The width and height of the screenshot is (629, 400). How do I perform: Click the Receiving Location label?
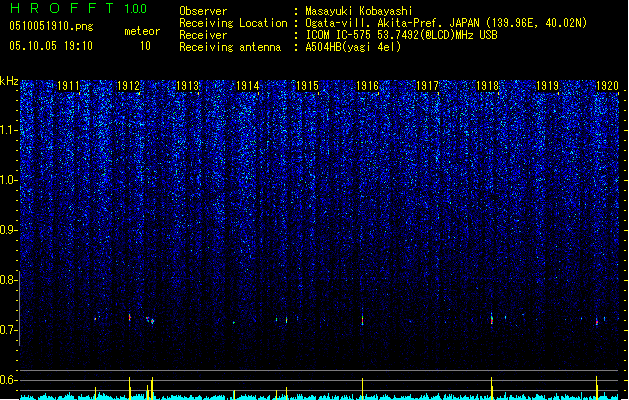tap(233, 23)
